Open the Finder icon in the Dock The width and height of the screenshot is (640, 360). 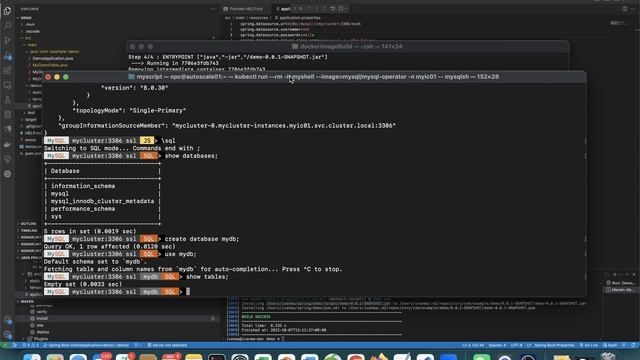(32, 358)
